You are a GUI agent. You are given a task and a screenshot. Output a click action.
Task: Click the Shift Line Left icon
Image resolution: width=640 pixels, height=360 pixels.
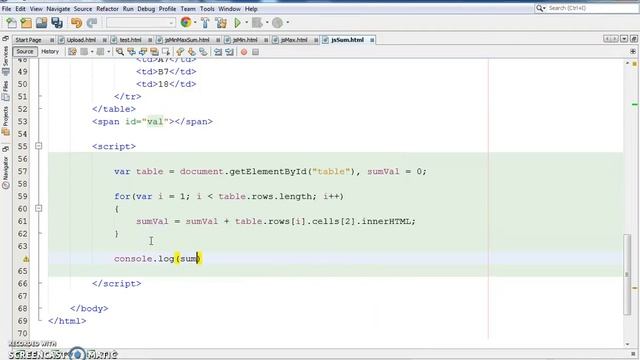[x=218, y=52]
